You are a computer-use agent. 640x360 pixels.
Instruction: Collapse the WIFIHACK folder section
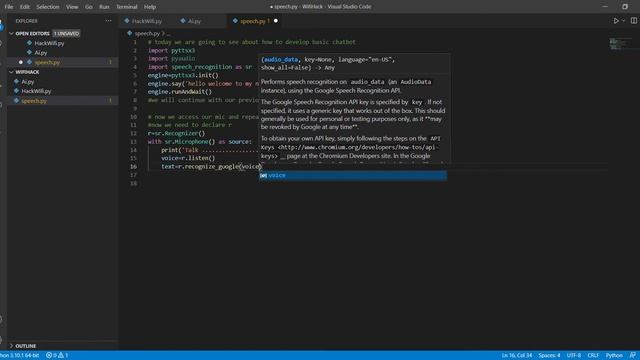[x=11, y=72]
